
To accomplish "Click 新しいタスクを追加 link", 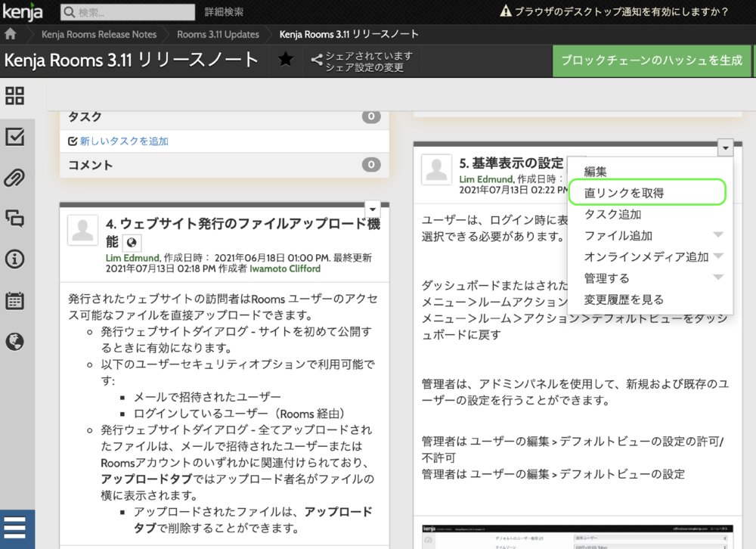I will pyautogui.click(x=124, y=141).
